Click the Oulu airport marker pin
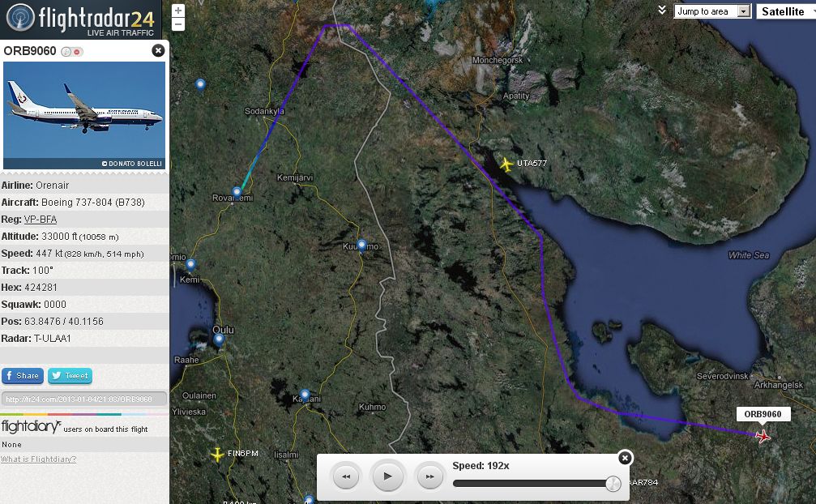This screenshot has height=504, width=816. point(219,340)
